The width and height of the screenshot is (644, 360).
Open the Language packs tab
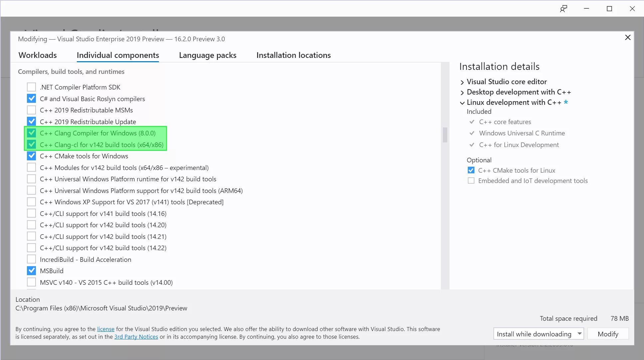point(207,55)
